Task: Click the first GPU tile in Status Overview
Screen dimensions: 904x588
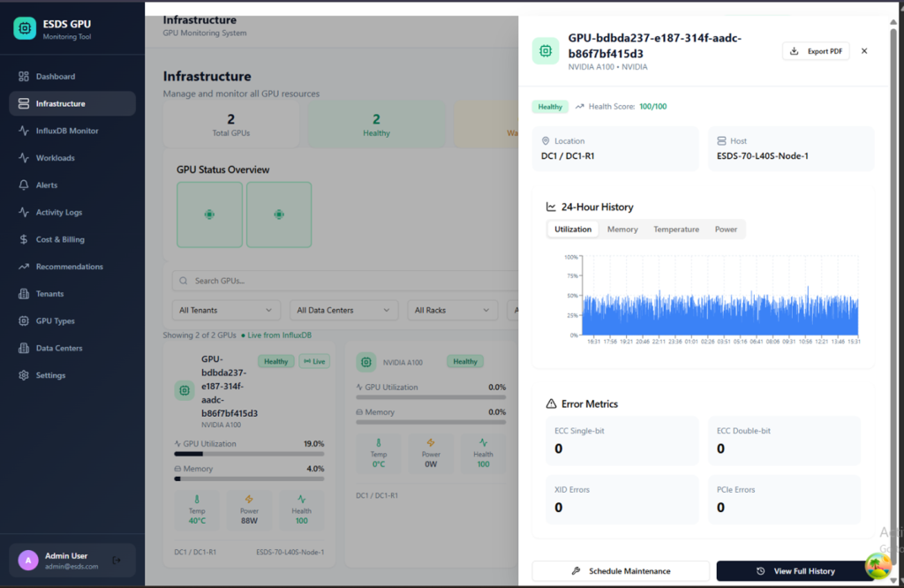Action: (209, 215)
